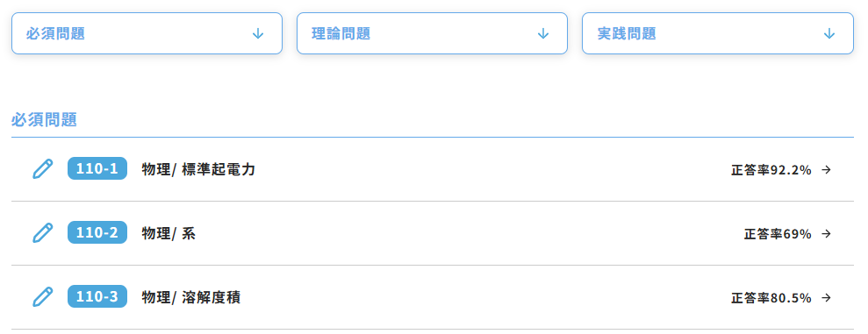Viewport: 868px width, 334px height.
Task: Open the 物理/ 系 question
Action: coord(169,233)
